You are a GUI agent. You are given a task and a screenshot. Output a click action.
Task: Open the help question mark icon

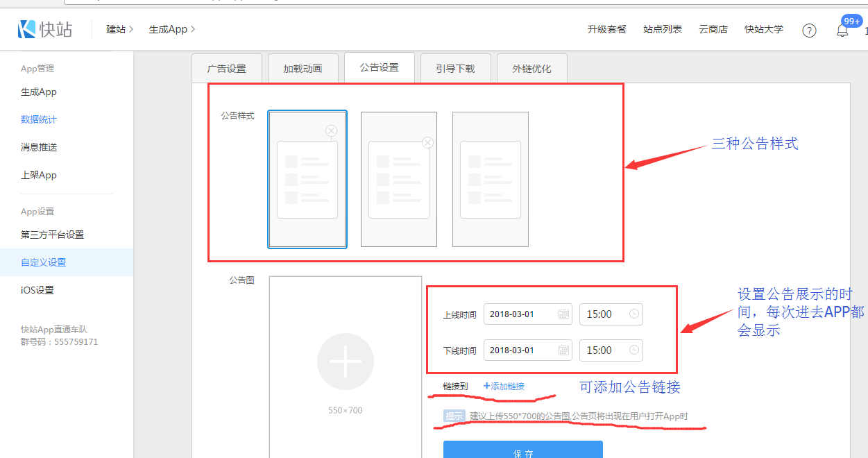809,30
